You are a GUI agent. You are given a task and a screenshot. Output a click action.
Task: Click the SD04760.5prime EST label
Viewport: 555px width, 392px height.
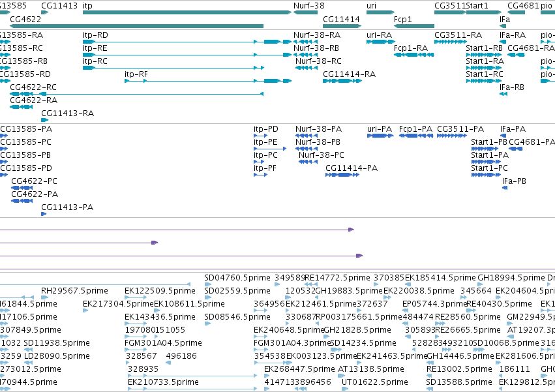(x=237, y=278)
